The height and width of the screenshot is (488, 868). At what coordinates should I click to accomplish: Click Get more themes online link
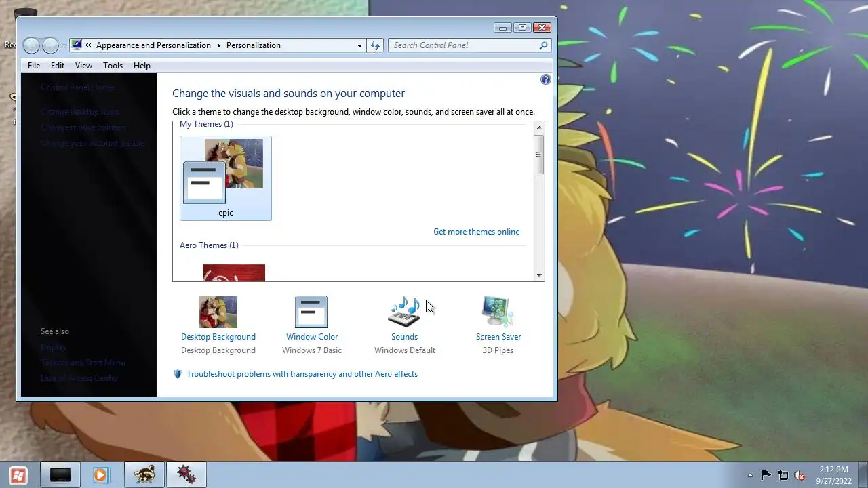476,232
